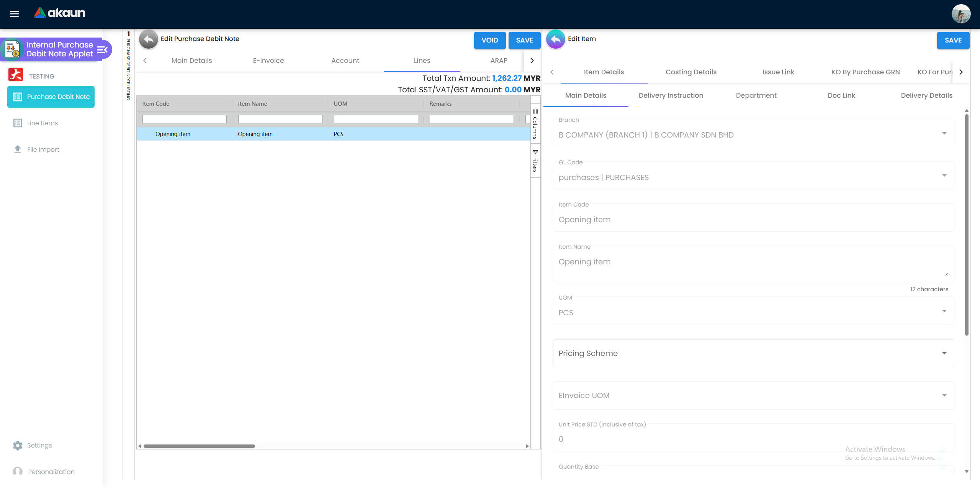This screenshot has width=980, height=487.
Task: Open the Branch dropdown
Action: point(944,133)
